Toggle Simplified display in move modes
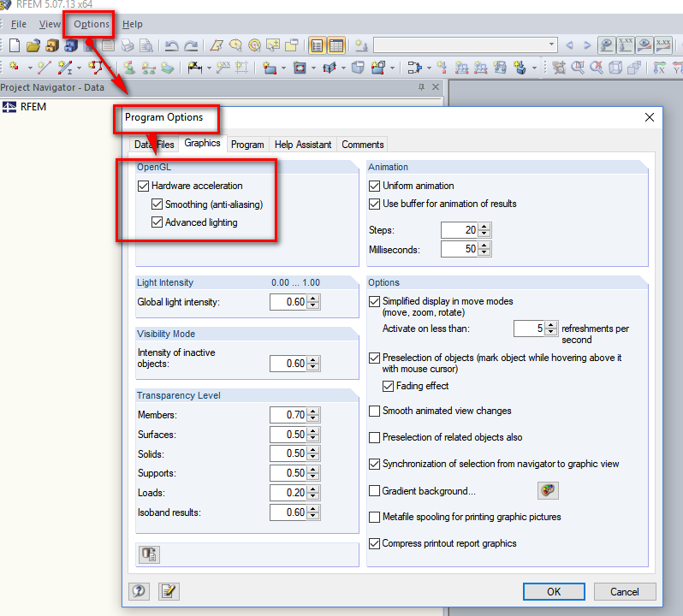The image size is (683, 616). (x=374, y=301)
